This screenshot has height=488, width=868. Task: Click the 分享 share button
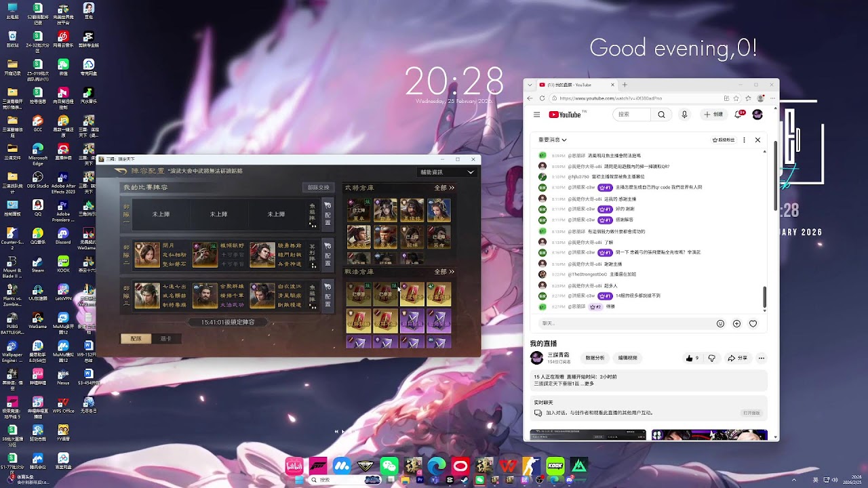click(738, 358)
